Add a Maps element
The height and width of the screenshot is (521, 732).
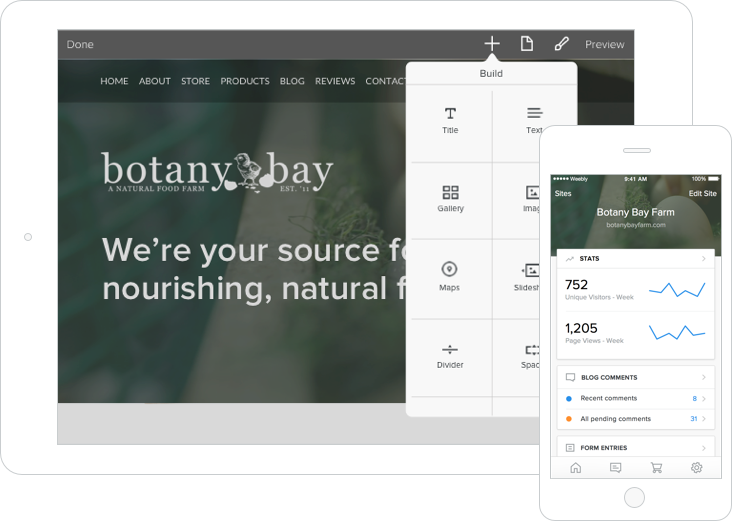pyautogui.click(x=449, y=276)
